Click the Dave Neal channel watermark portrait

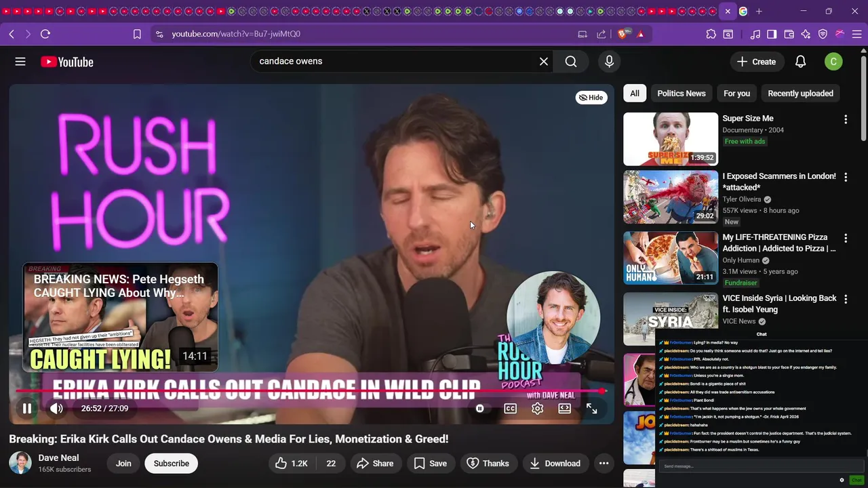(x=553, y=319)
